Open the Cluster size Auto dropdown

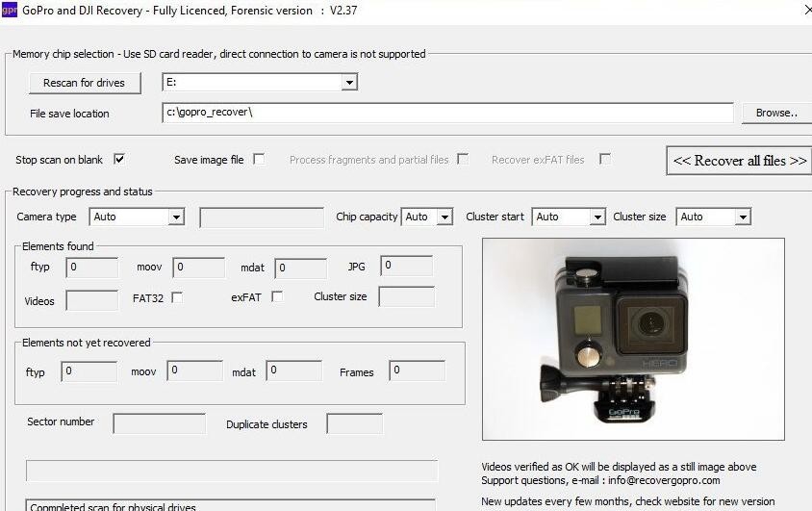tap(714, 217)
